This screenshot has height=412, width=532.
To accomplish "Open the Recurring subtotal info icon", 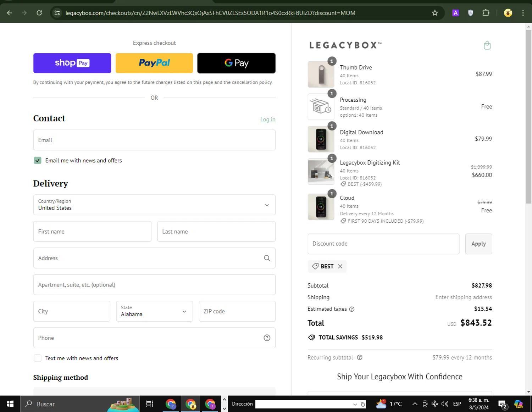I will tap(360, 357).
